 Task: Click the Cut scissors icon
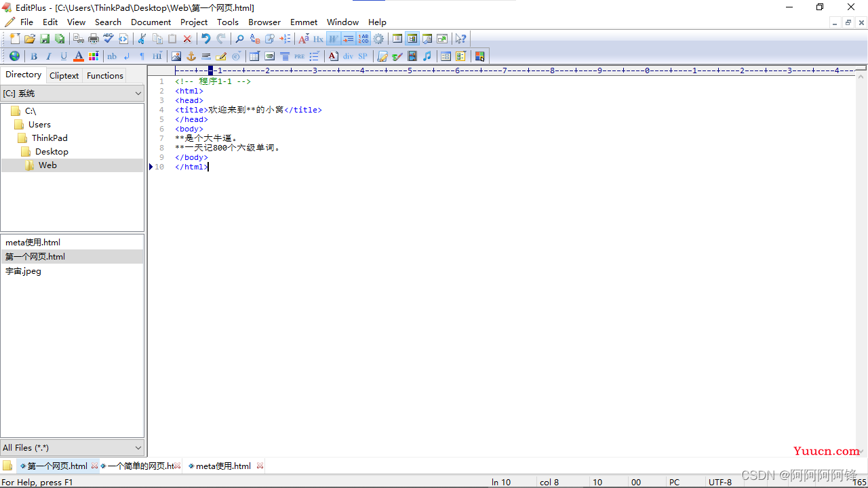[142, 39]
